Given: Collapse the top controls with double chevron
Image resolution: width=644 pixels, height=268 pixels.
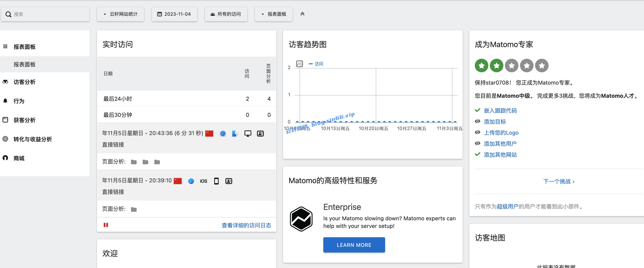Looking at the screenshot, I should point(303,14).
